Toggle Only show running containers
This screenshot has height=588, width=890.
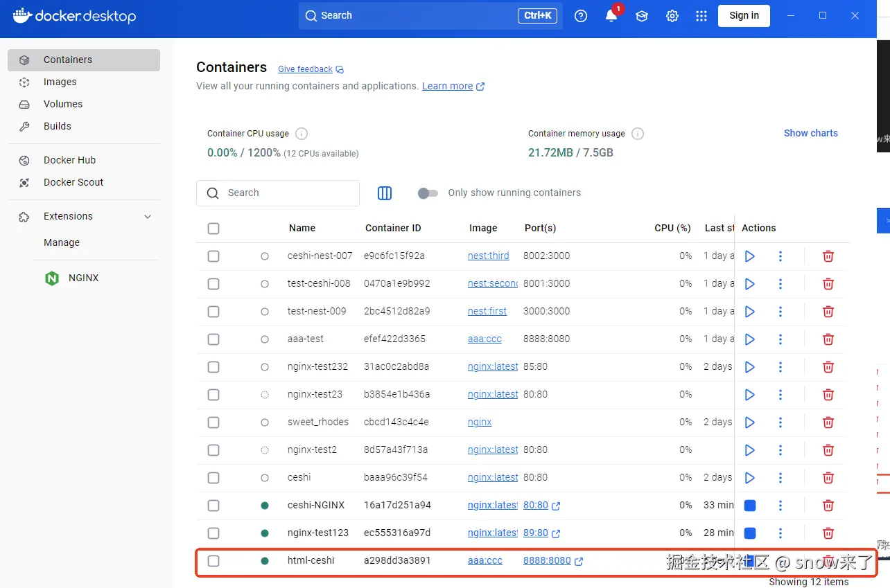[428, 193]
